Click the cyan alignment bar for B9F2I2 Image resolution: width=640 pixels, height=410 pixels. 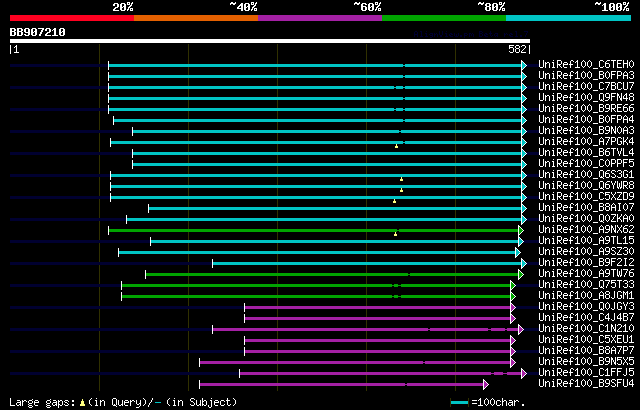[369, 264]
